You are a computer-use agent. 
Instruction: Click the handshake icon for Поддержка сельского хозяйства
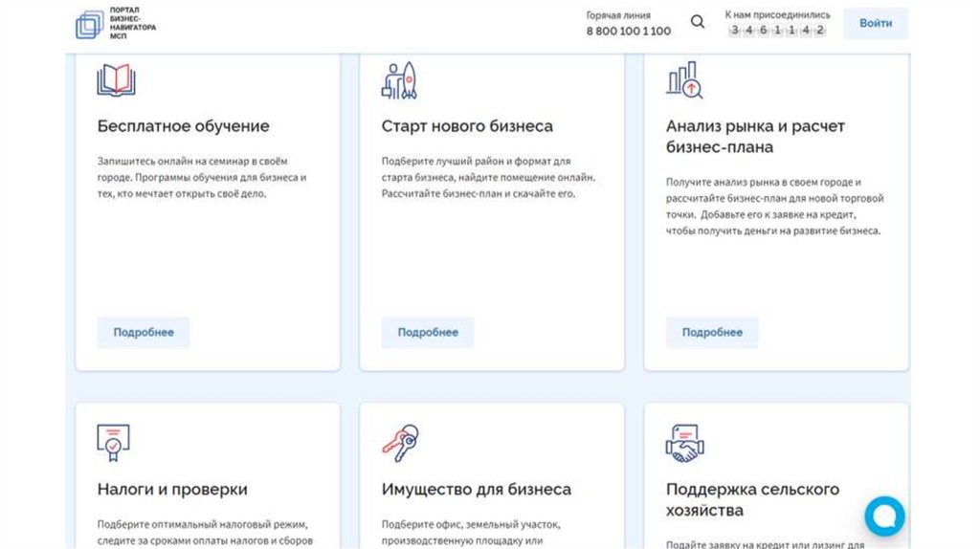684,443
